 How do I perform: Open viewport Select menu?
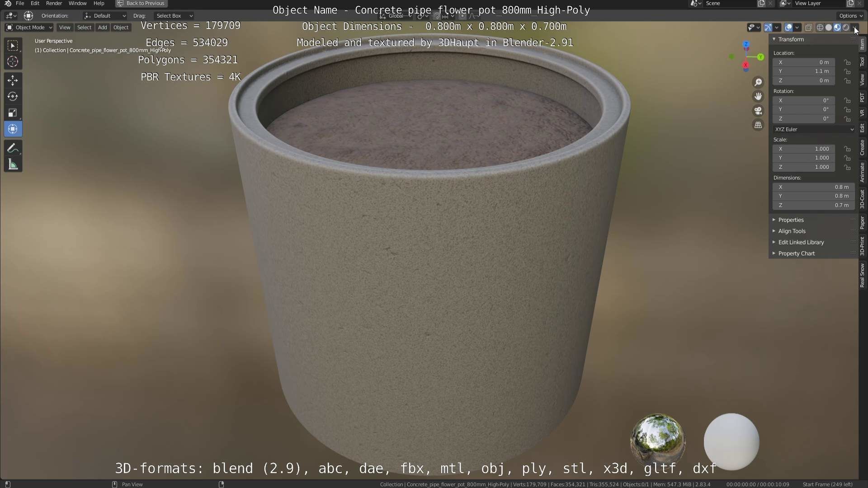click(84, 28)
